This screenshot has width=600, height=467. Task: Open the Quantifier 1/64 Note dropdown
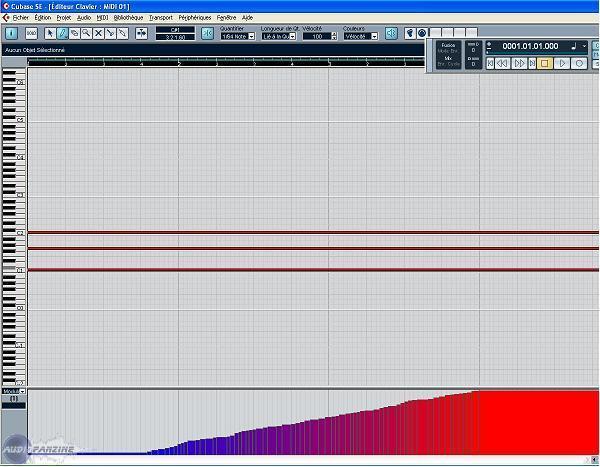238,36
